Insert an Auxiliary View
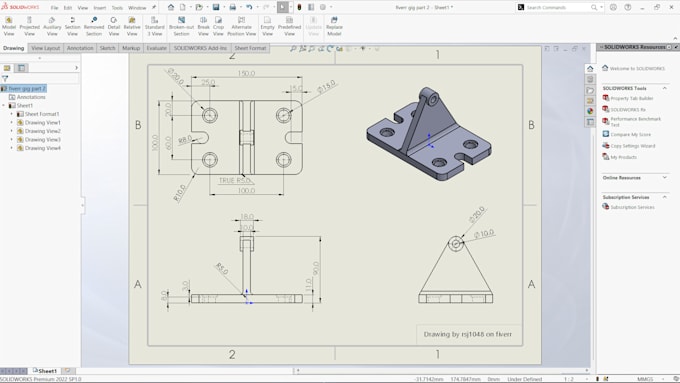Image resolution: width=680 pixels, height=383 pixels. pos(52,26)
